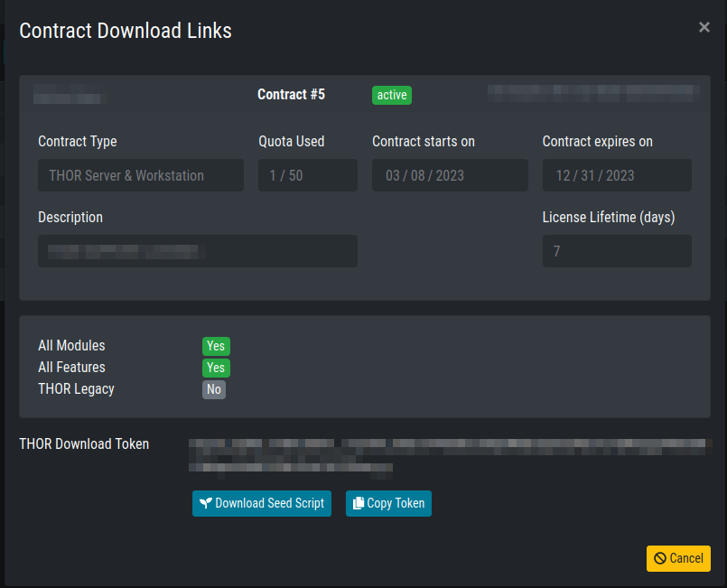Click the Contract Type label

tap(78, 142)
